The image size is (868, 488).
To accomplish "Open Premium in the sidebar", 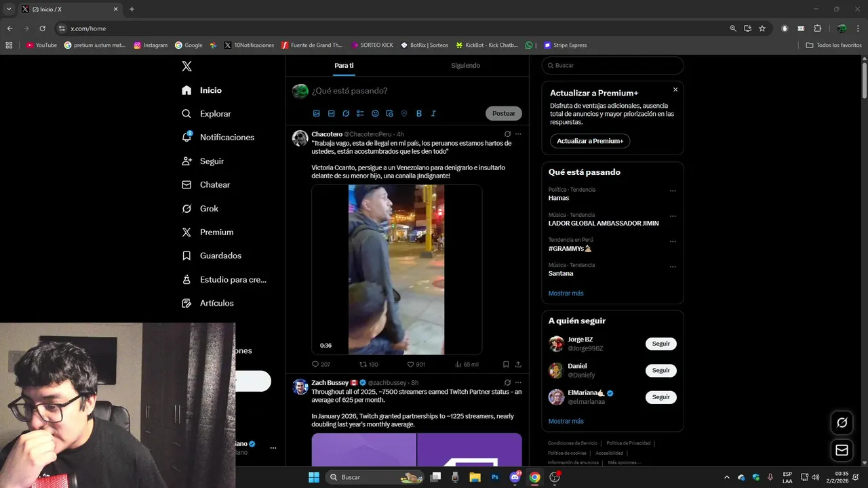I will 208,232.
